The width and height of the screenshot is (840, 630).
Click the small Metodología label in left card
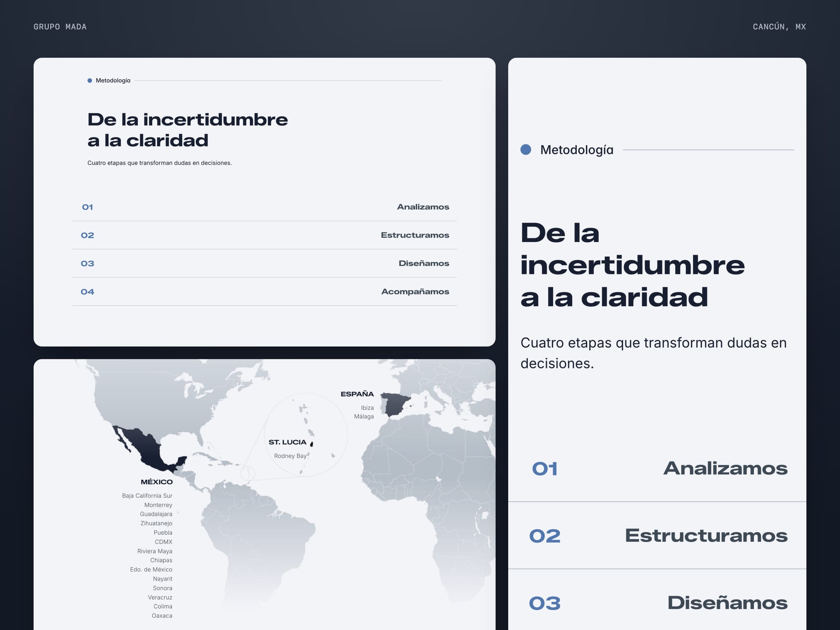(x=113, y=80)
